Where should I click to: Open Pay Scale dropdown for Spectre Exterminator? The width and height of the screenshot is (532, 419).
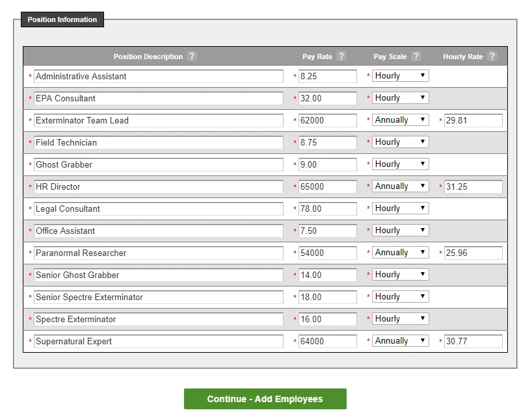[401, 319]
